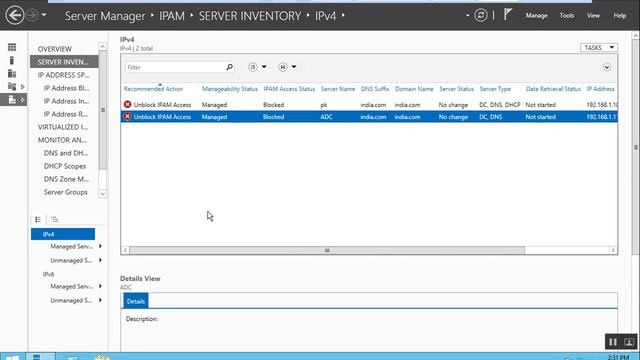The image size is (640, 360).
Task: Go back with the back arrow button
Action: pos(15,16)
